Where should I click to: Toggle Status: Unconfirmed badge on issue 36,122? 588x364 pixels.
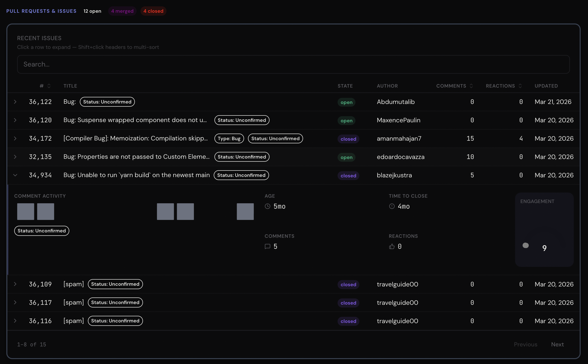[x=107, y=102]
